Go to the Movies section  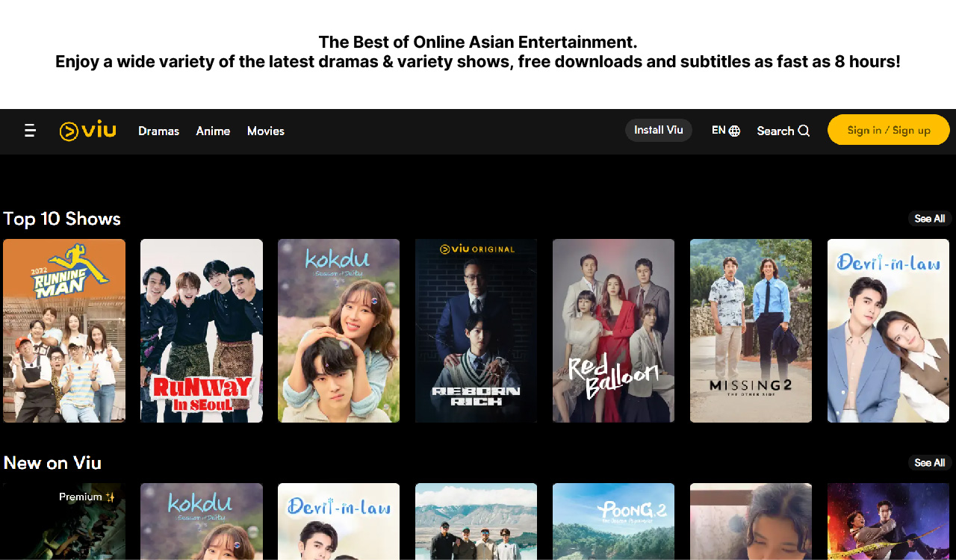coord(266,131)
